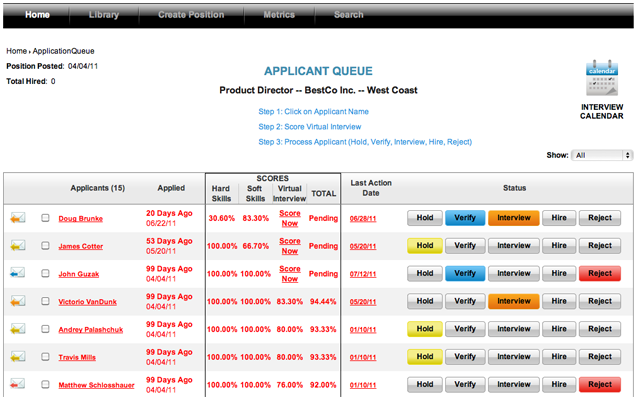Viewport: 640px width, 397px height.
Task: Click the yellow Hold button for Andrey Palashchuk
Action: click(x=424, y=329)
